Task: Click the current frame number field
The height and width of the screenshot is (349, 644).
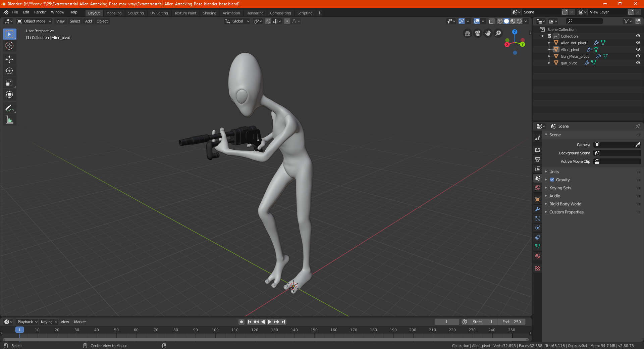Action: point(446,322)
